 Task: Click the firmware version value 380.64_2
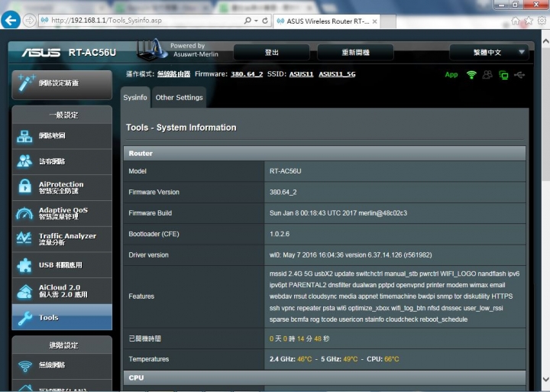[x=283, y=193]
